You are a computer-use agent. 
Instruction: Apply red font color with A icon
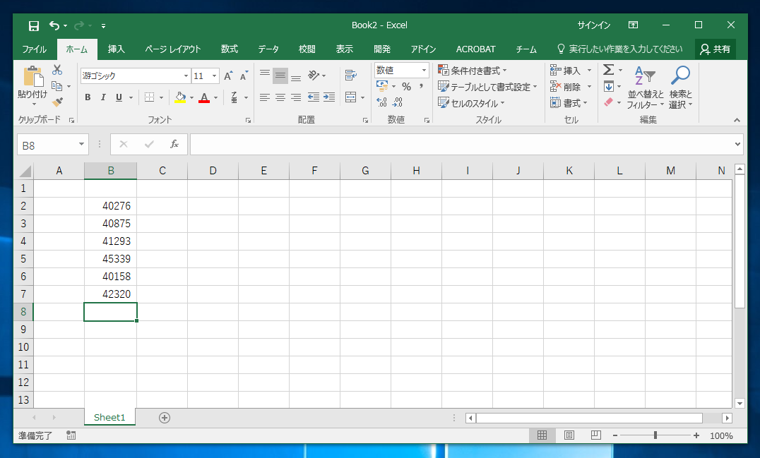[204, 97]
